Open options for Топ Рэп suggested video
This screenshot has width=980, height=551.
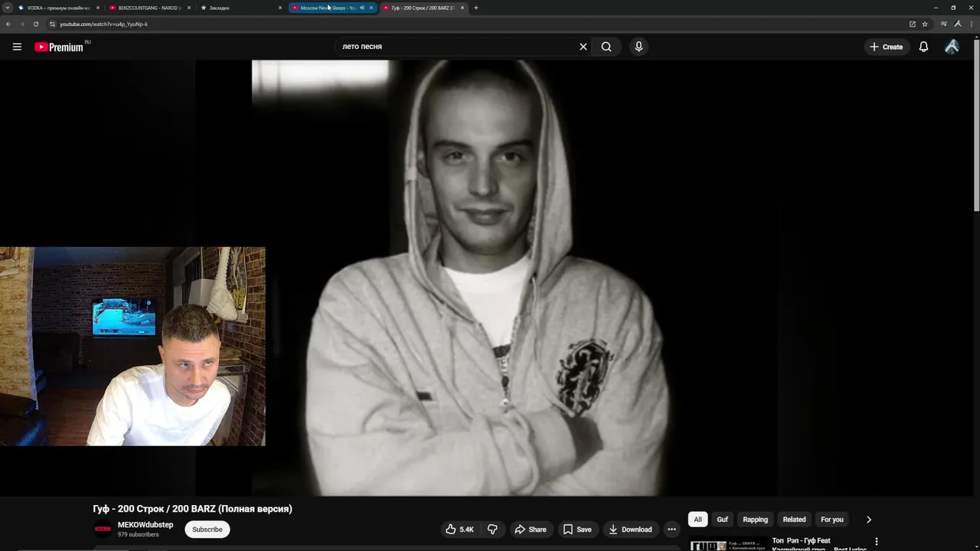coord(877,541)
